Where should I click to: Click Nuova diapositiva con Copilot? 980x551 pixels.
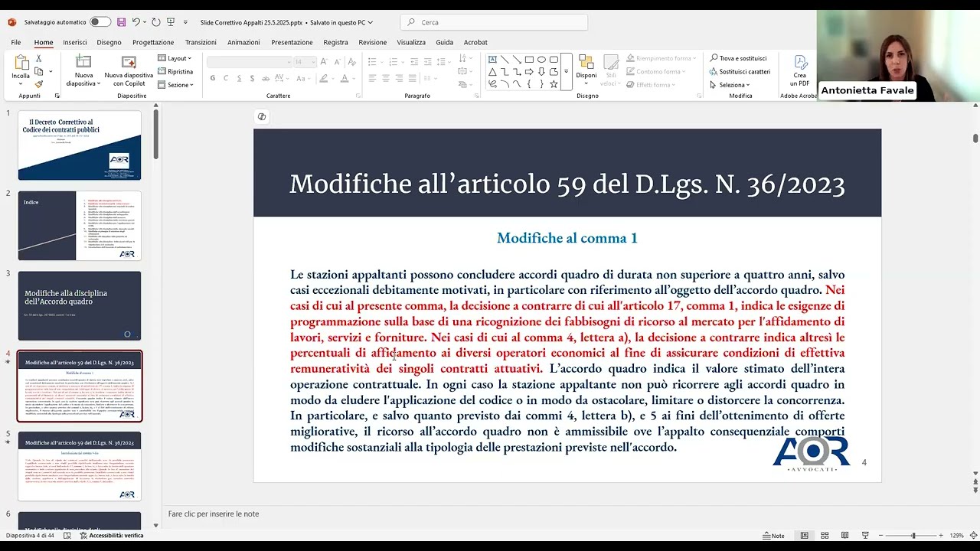[x=129, y=70]
